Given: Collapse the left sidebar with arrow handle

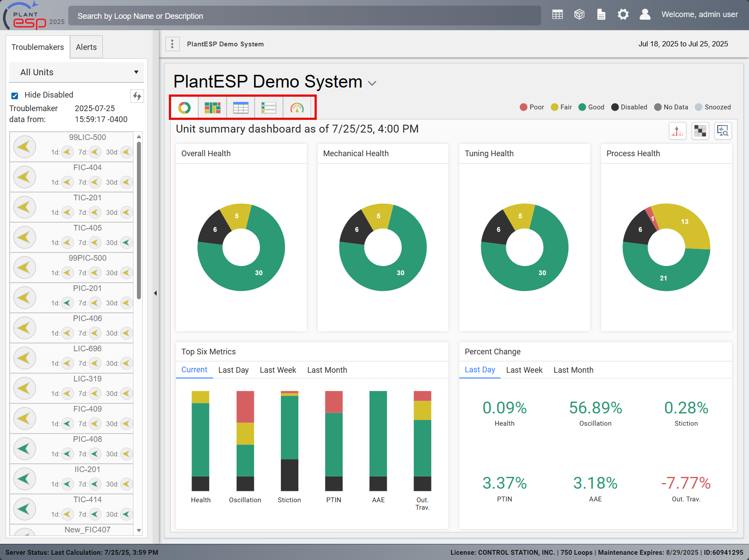Looking at the screenshot, I should [155, 293].
